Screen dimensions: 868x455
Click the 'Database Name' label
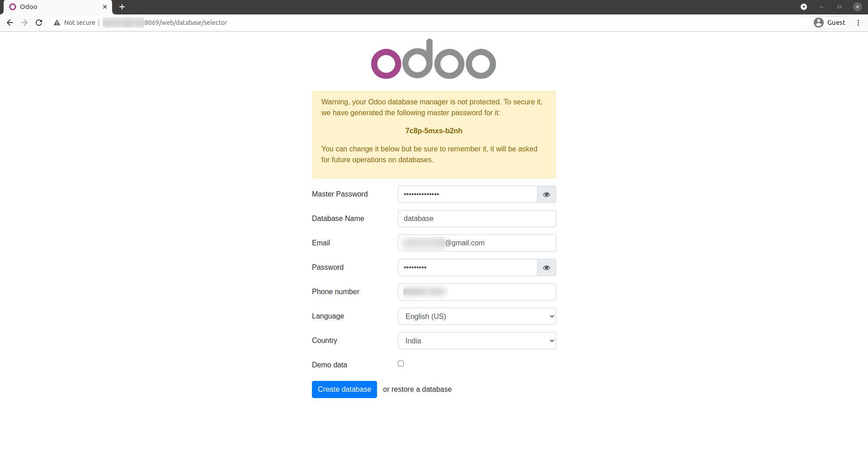338,219
